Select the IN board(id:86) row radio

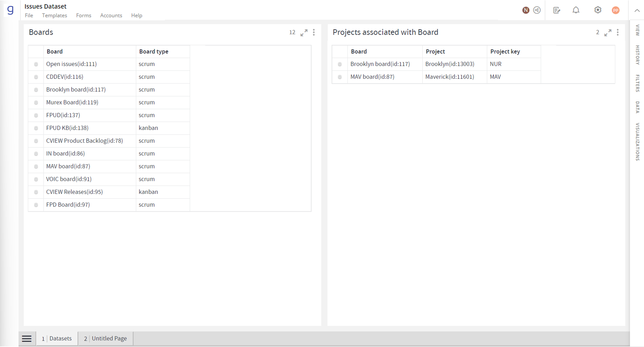coord(36,154)
